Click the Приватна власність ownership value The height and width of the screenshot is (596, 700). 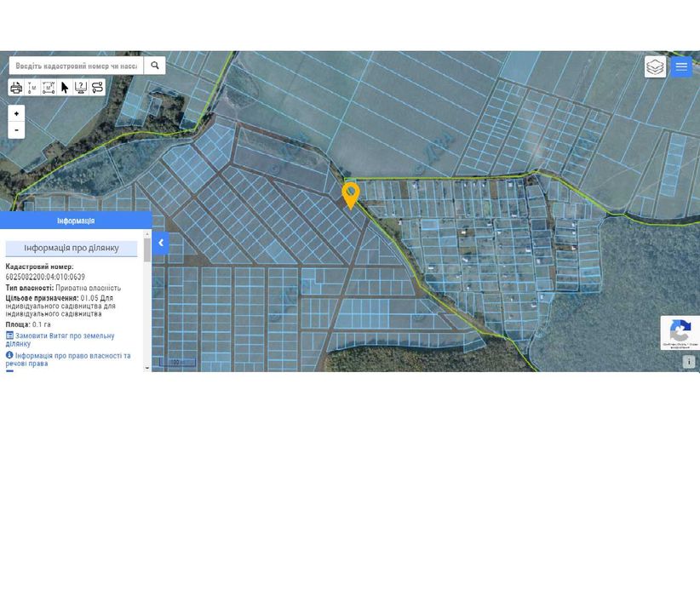(x=88, y=288)
